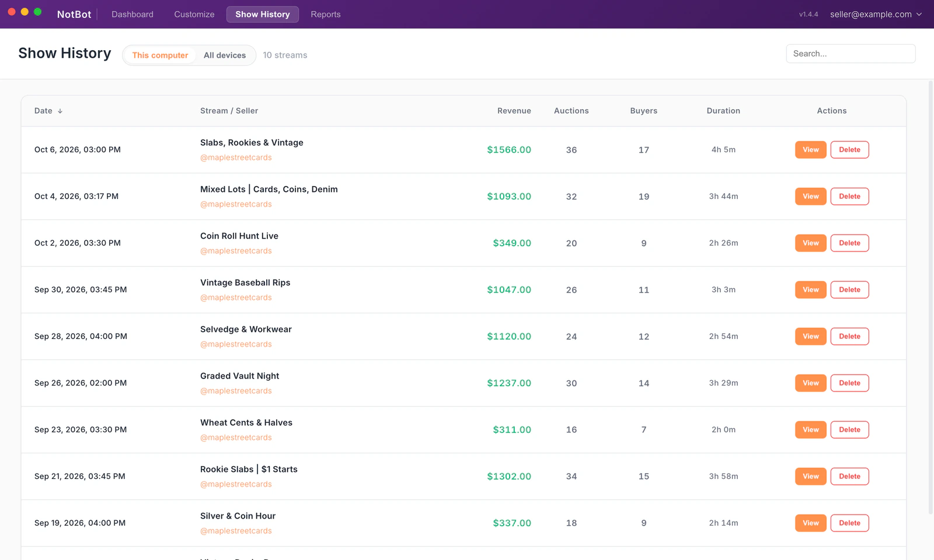This screenshot has width=934, height=560.
Task: Click the Sep 19, 2026, 04:00 PM date
Action: coord(80,523)
